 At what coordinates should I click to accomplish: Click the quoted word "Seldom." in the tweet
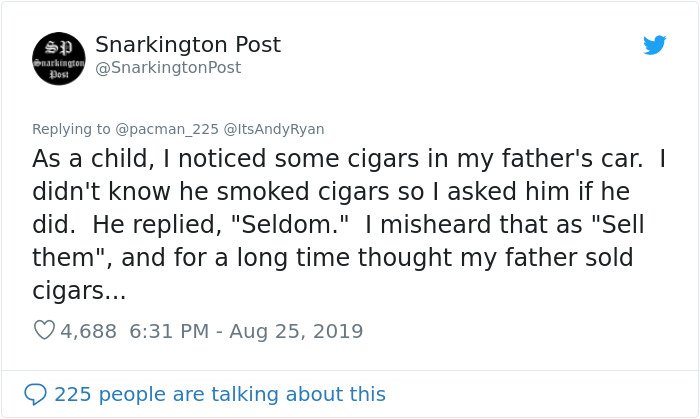click(290, 224)
